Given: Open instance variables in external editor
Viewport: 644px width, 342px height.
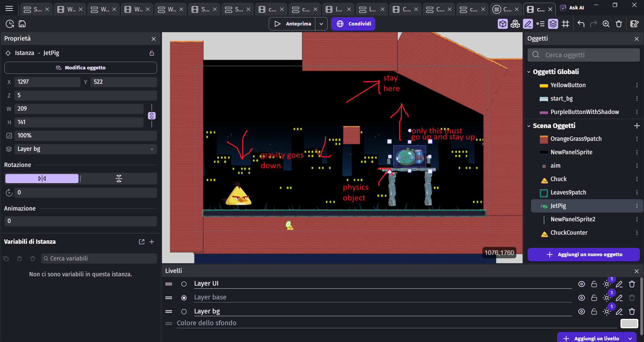Looking at the screenshot, I should pos(142,242).
